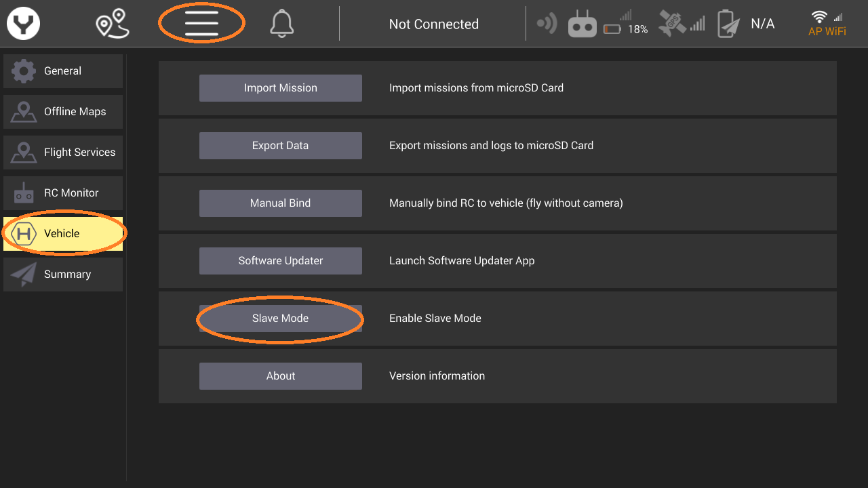This screenshot has width=868, height=488.
Task: Launch the Software Updater
Action: coord(280,261)
